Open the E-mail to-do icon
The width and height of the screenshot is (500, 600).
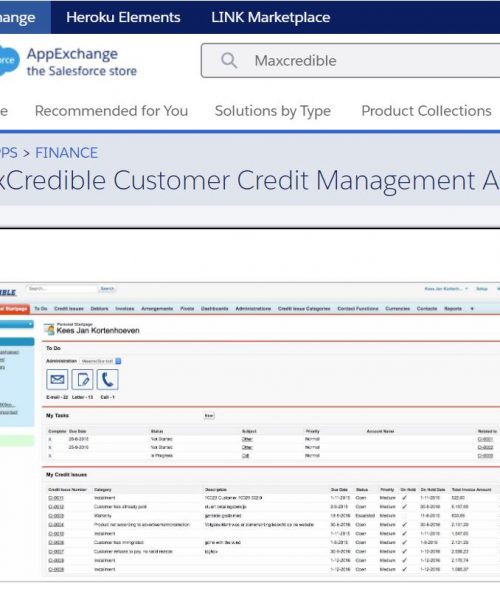point(57,379)
